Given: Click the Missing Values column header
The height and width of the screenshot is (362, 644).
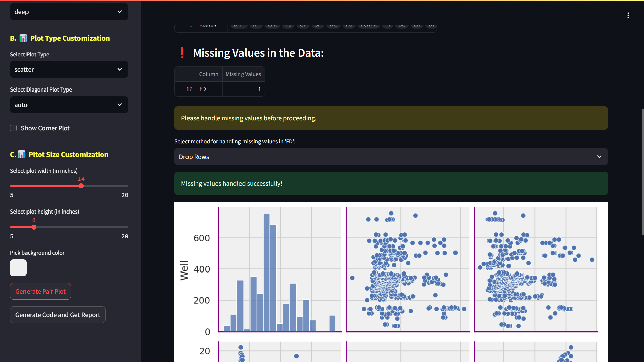Looking at the screenshot, I should coord(243,74).
